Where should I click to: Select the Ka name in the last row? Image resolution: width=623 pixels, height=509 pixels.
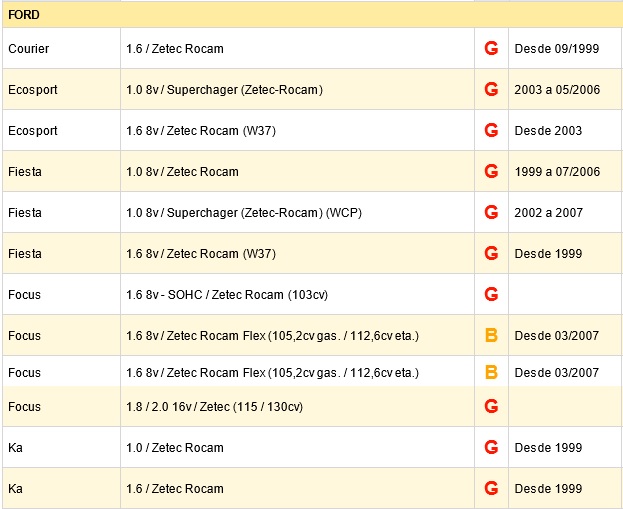15,488
